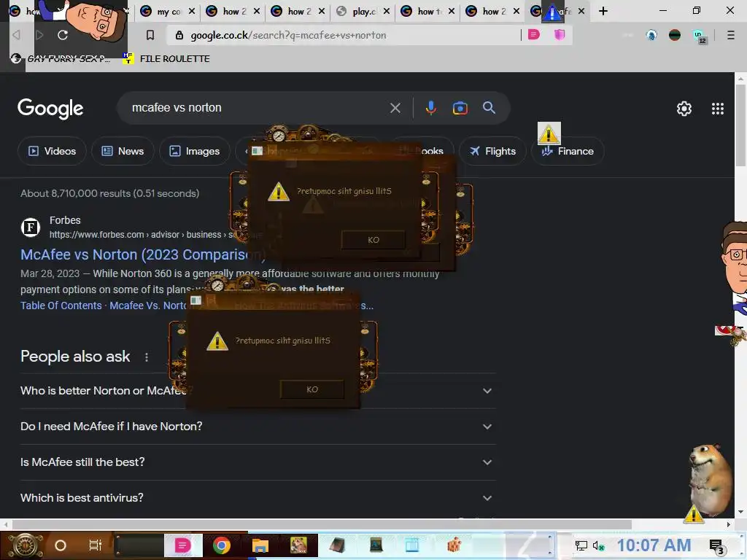
Task: Open the Google apps grid
Action: (718, 109)
